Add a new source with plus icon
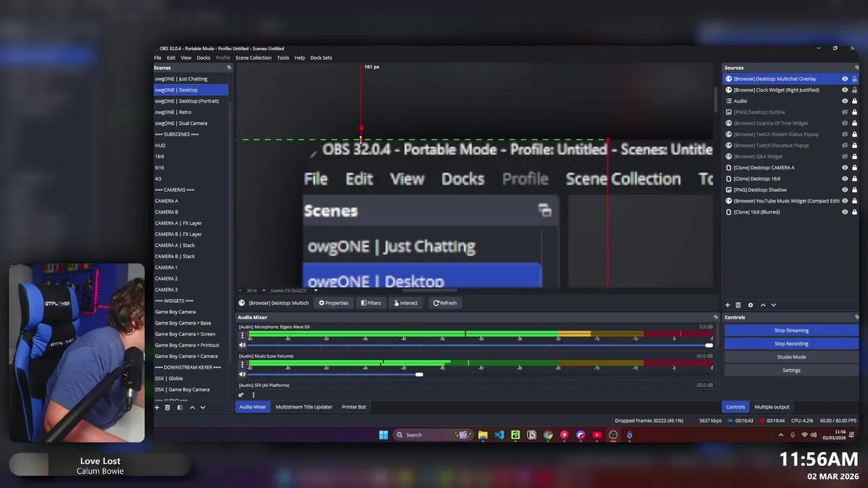This screenshot has width=868, height=488. pyautogui.click(x=728, y=305)
